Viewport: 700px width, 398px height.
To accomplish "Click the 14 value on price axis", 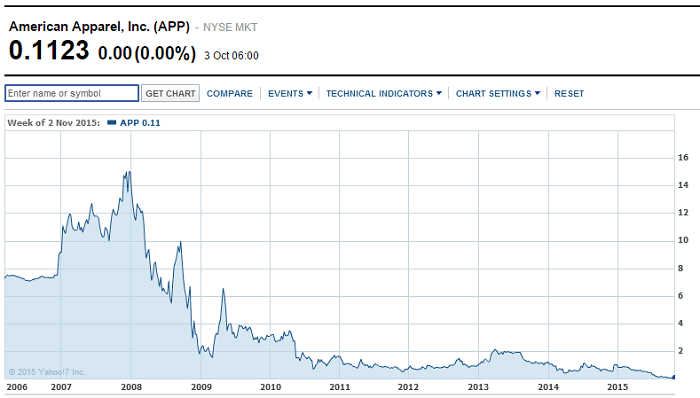I will pos(683,185).
